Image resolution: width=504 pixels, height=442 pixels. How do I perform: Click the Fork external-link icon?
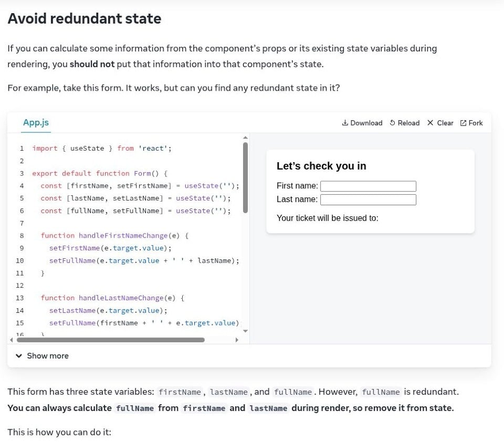[463, 123]
